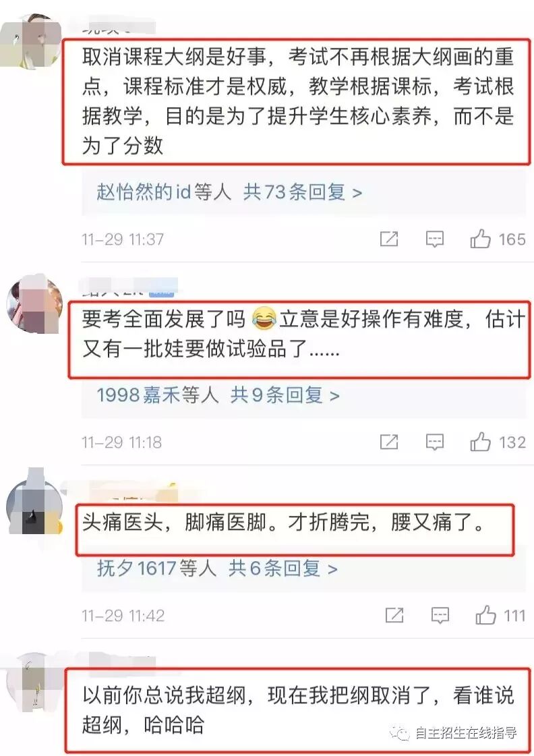
Task: Share the comment posted at 11-29 11:37
Action: (x=389, y=239)
